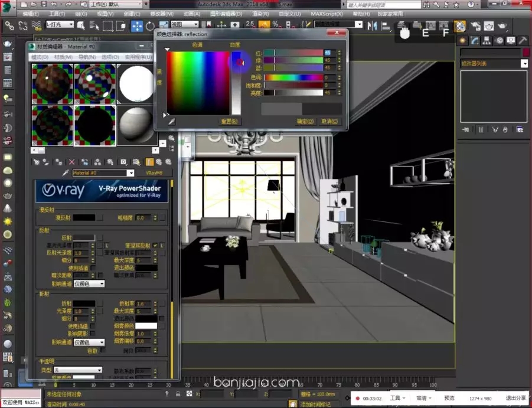The image size is (532, 408).
Task: Click the 红 slider in color selector
Action: click(293, 53)
